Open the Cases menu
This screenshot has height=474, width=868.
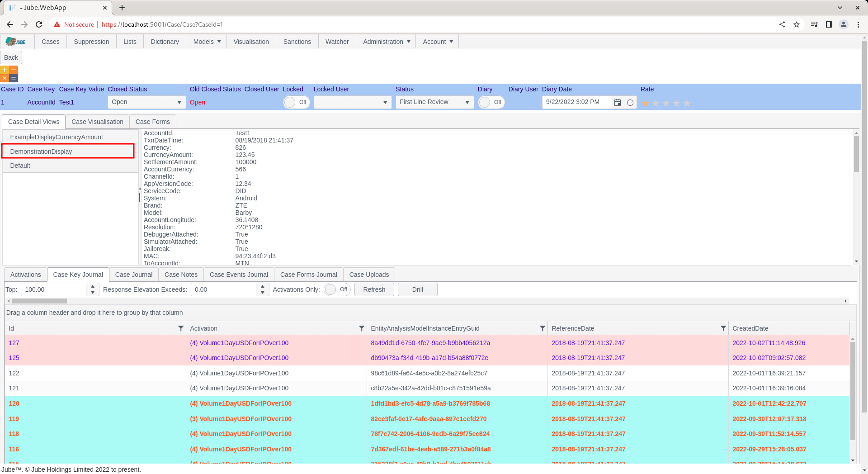(50, 42)
